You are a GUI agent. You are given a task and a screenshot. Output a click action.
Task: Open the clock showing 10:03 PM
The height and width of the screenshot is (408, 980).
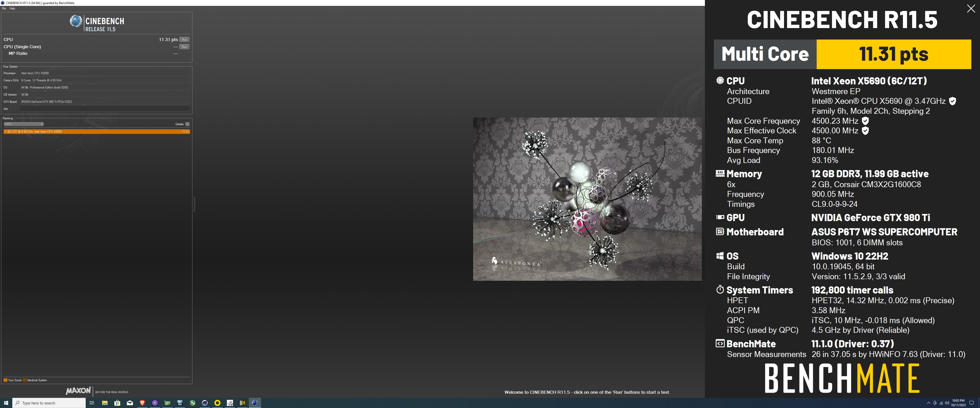(958, 403)
